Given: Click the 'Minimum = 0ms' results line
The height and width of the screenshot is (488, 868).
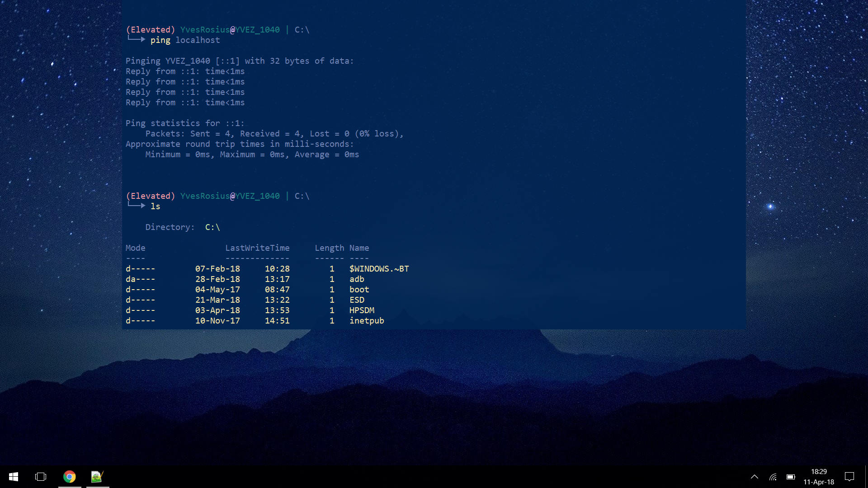Looking at the screenshot, I should tap(252, 155).
